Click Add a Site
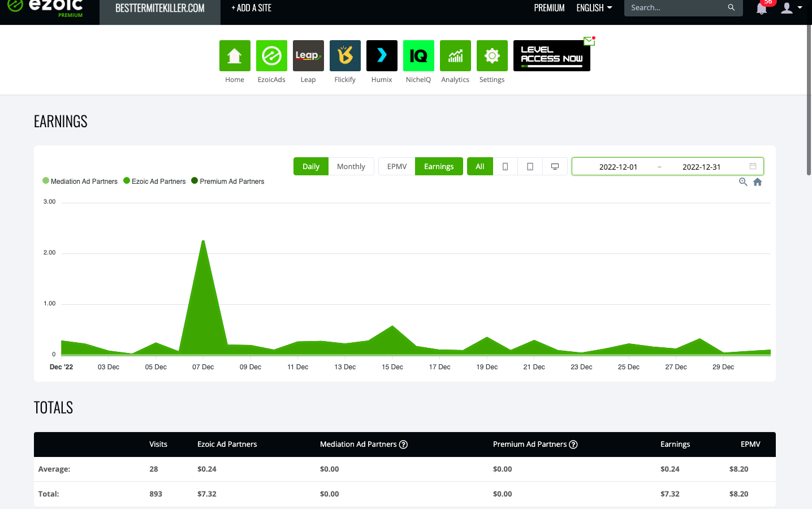This screenshot has width=812, height=509. 252,8
